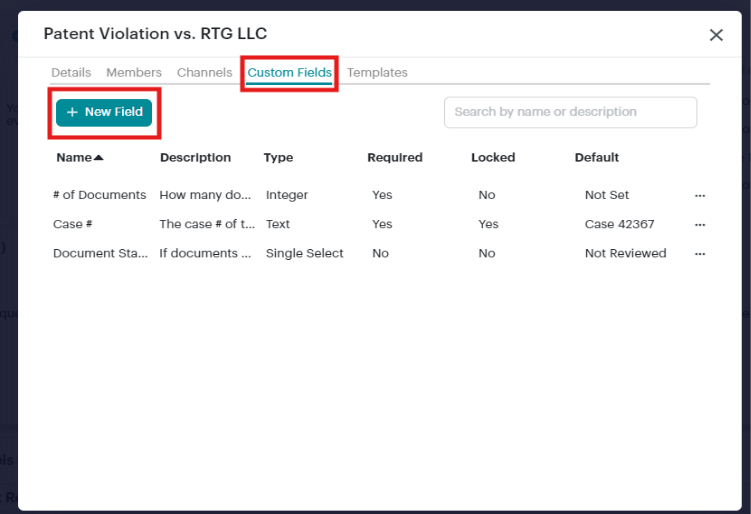Image resolution: width=751 pixels, height=514 pixels.
Task: Sort by the Default column header
Action: (596, 158)
